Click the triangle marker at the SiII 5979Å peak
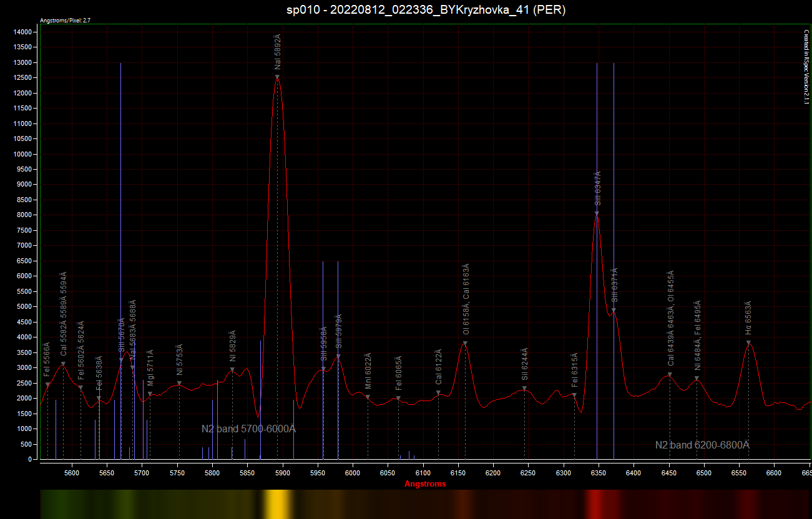This screenshot has height=519, width=812. click(338, 357)
